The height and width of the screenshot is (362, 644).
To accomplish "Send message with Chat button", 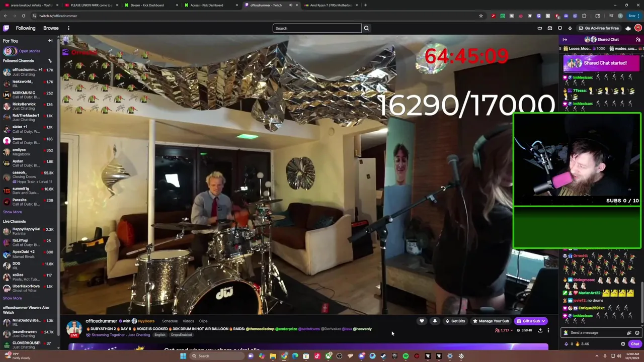I will (x=635, y=344).
